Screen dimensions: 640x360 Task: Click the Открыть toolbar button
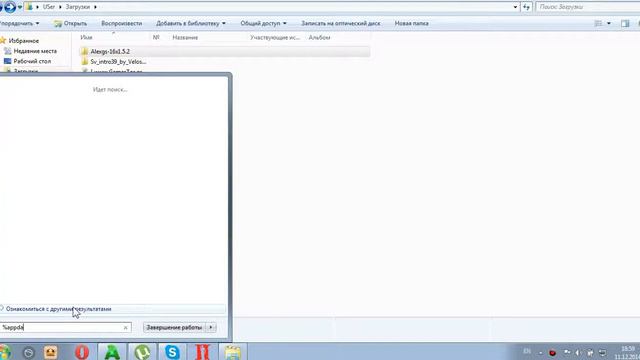pos(70,23)
